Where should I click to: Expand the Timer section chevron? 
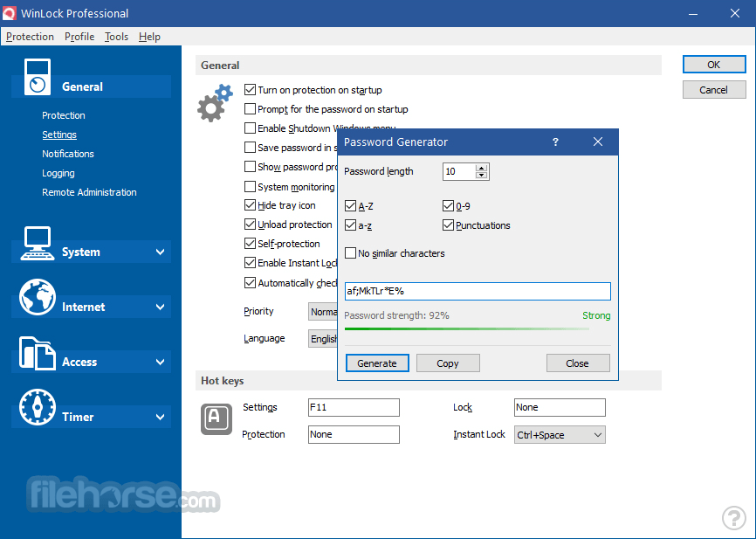[x=160, y=417]
